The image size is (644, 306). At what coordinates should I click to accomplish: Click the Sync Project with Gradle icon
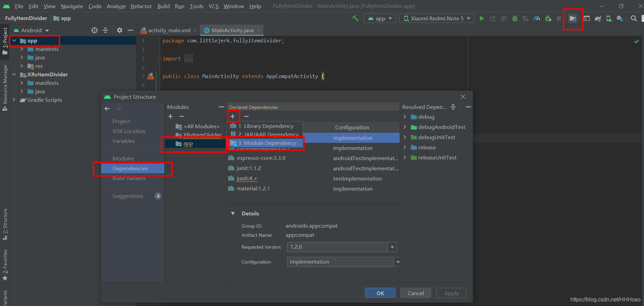pyautogui.click(x=598, y=18)
